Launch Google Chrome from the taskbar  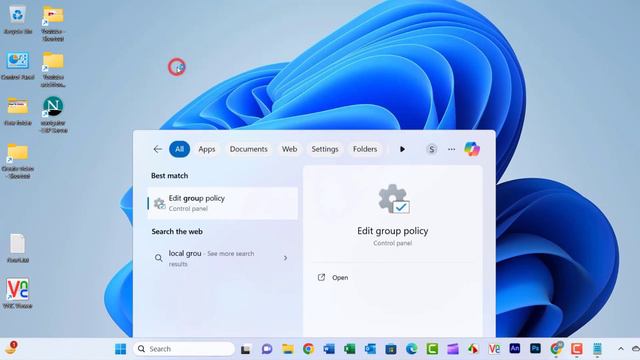[309, 349]
